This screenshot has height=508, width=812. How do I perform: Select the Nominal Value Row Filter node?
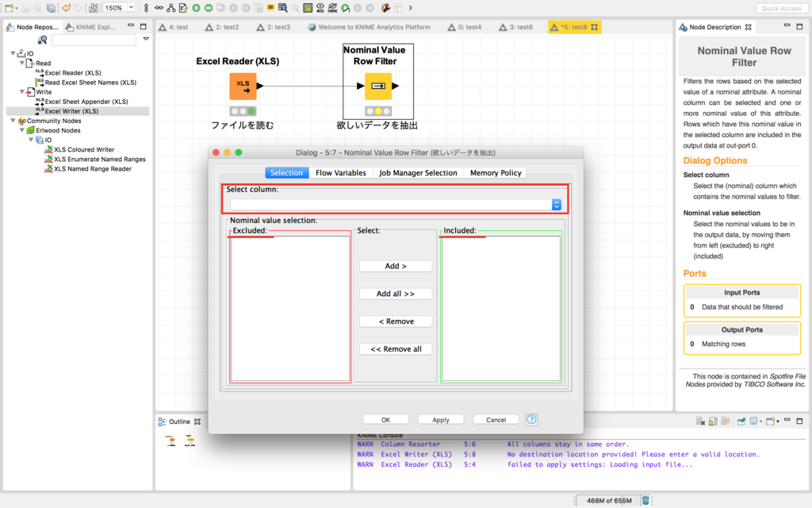pyautogui.click(x=378, y=87)
